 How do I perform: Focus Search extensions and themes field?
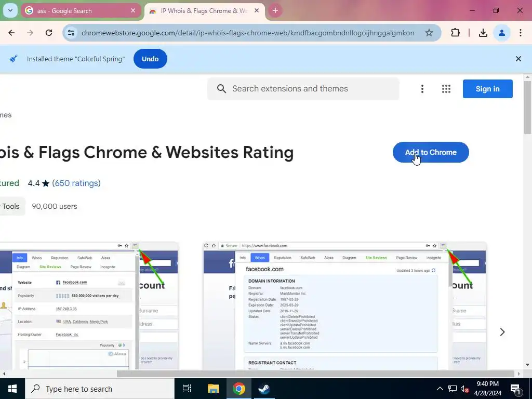click(x=303, y=88)
